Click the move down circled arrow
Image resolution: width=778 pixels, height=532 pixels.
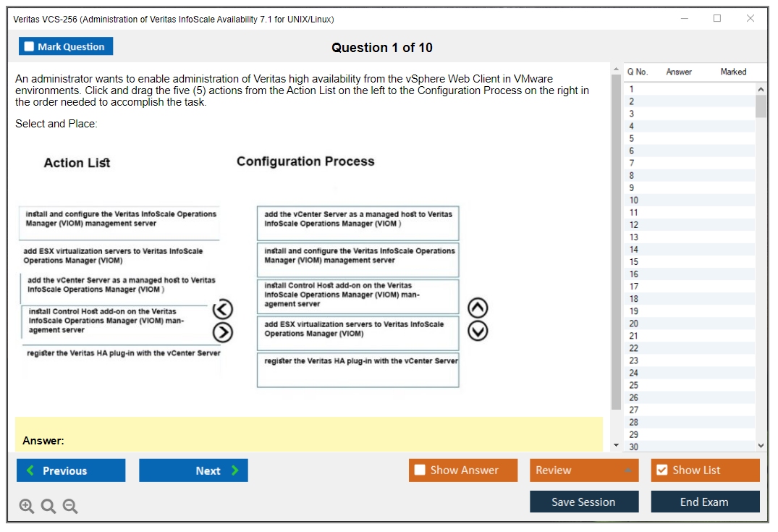478,331
